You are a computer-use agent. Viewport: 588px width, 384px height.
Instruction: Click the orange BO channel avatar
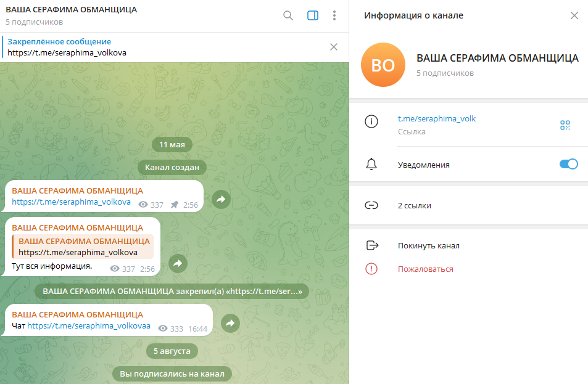tap(383, 65)
